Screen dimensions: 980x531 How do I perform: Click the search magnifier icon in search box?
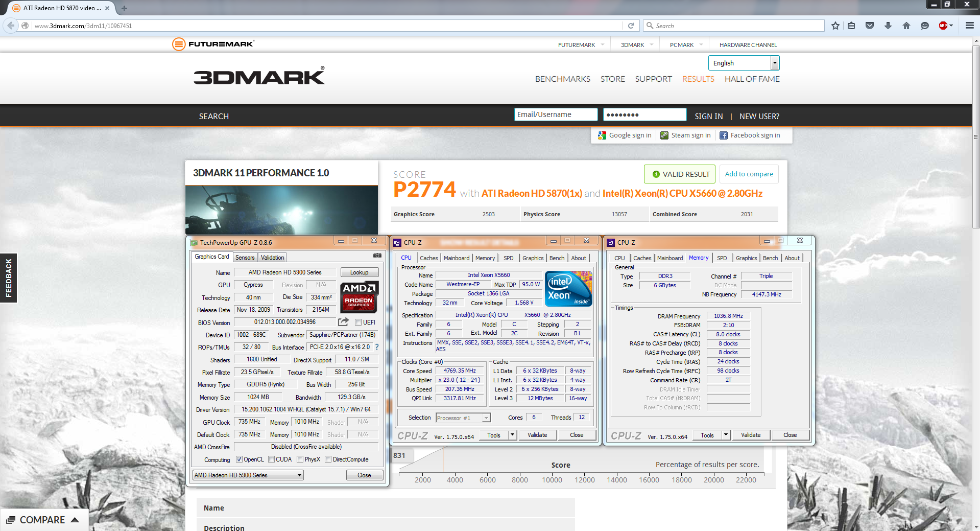point(650,26)
